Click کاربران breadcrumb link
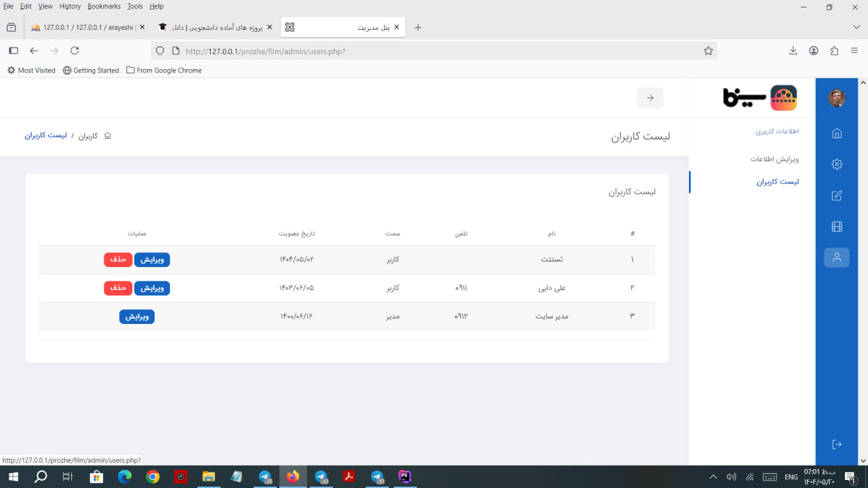This screenshot has width=868, height=488. coord(88,136)
